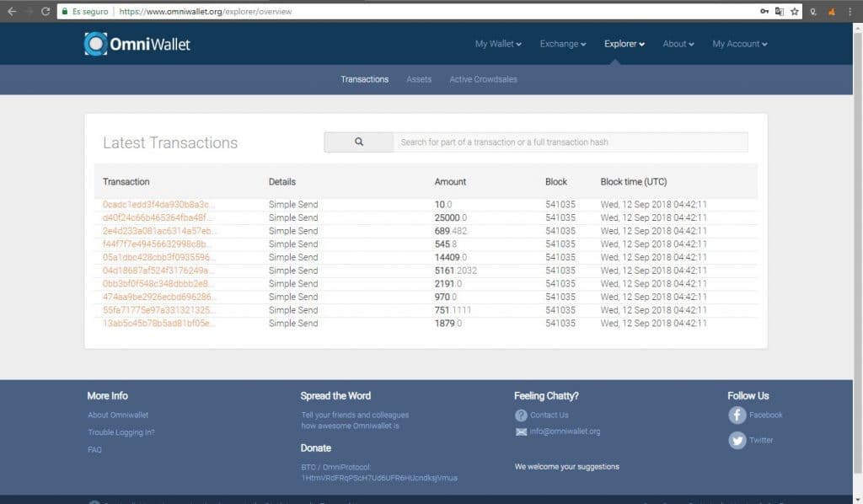This screenshot has width=863, height=504.
Task: Open transaction 04d18687af524f3176249a
Action: click(158, 271)
